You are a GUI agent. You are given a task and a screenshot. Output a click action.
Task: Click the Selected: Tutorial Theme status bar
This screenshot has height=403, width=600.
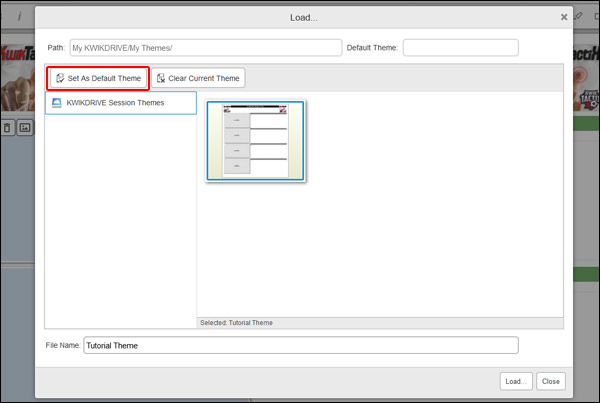(380, 323)
